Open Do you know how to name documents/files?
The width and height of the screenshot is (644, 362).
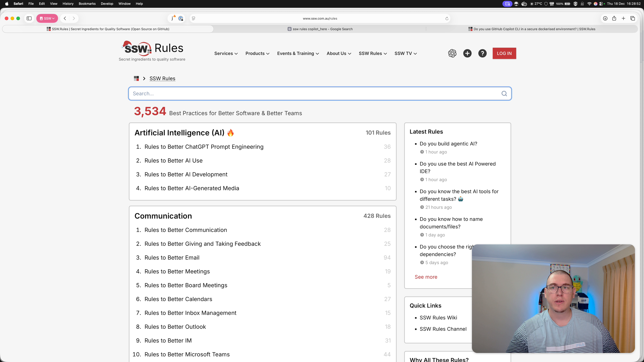click(x=451, y=223)
